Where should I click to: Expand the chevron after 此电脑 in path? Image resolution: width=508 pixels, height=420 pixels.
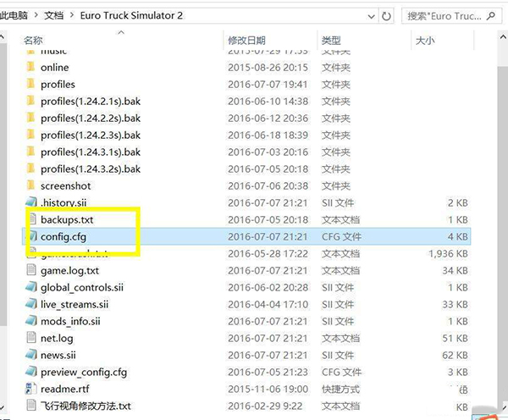click(36, 15)
